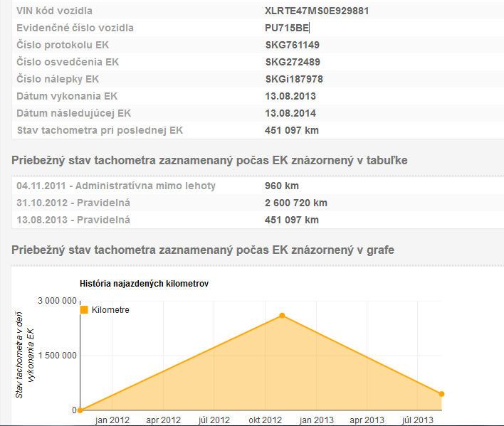The image size is (504, 426).
Task: Click 451 097 km in the 13.08.2013 row
Action: [292, 220]
